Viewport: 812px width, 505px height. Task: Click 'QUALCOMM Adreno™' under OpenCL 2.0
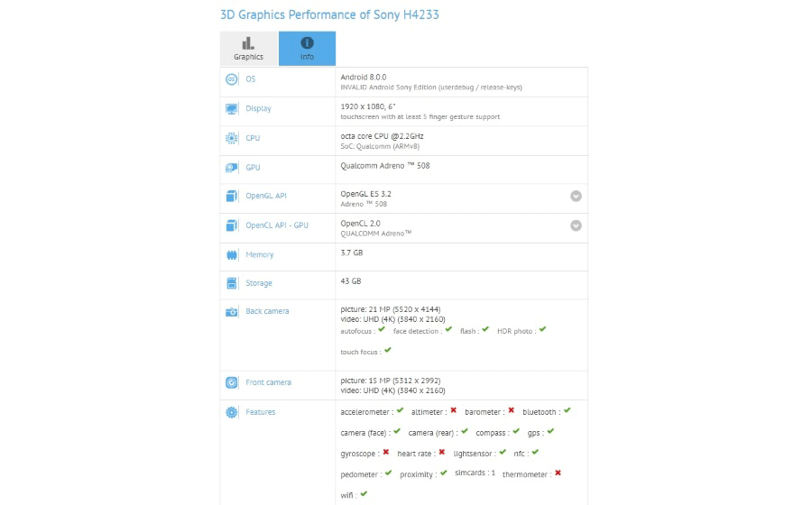pyautogui.click(x=376, y=234)
